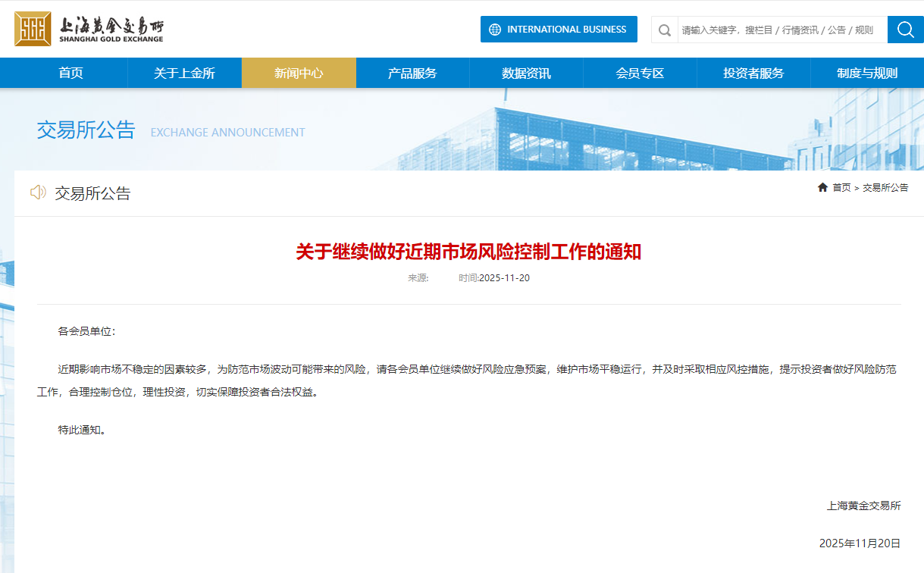The image size is (924, 573).
Task: Switch to the 产品服务 tab
Action: [x=412, y=72]
